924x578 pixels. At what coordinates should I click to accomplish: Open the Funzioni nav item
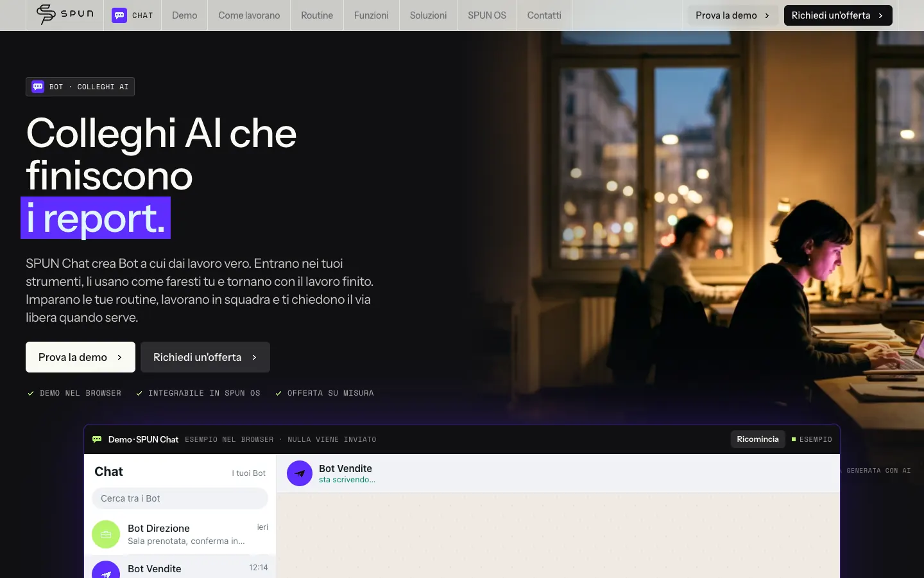click(x=372, y=15)
